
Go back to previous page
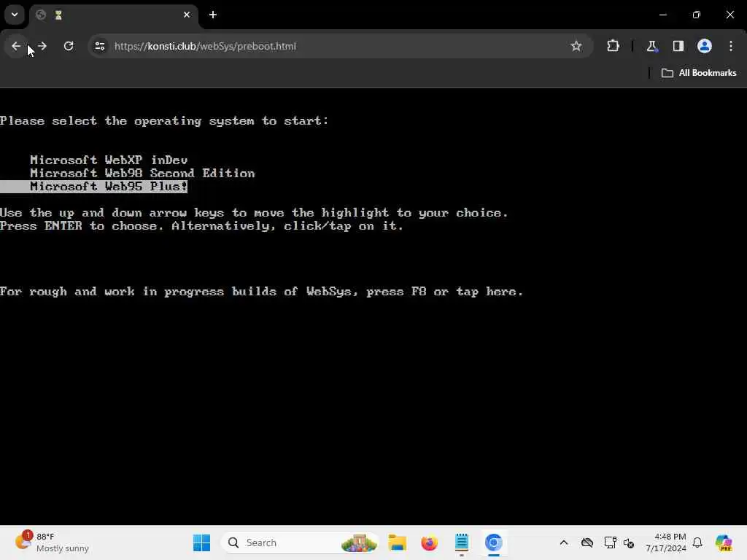16,46
